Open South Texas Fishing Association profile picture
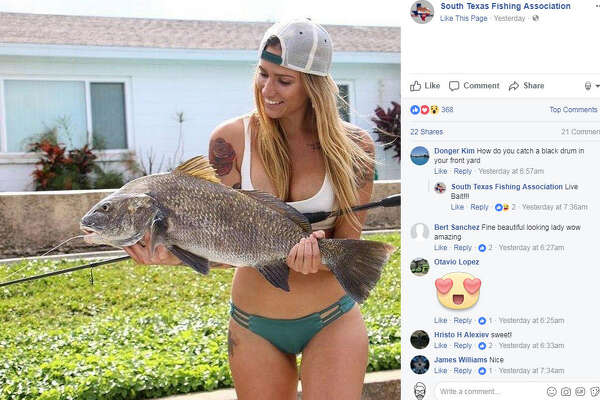The height and width of the screenshot is (400, 600). point(422,11)
